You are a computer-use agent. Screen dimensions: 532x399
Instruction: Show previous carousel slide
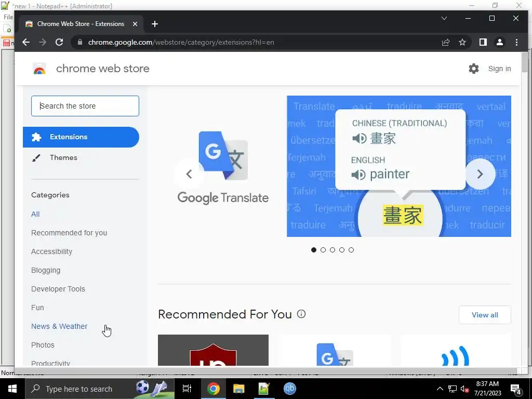click(189, 174)
